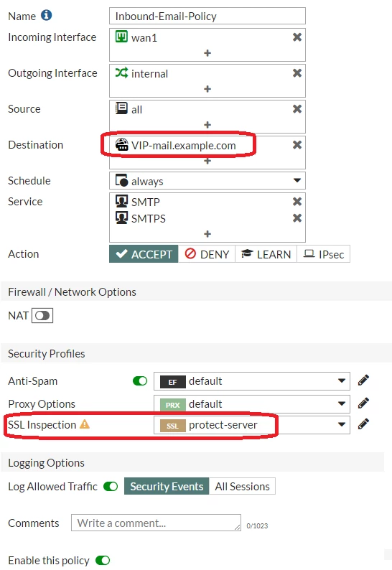Turn off Enable this policy toggle
The width and height of the screenshot is (392, 570).
pos(103,560)
